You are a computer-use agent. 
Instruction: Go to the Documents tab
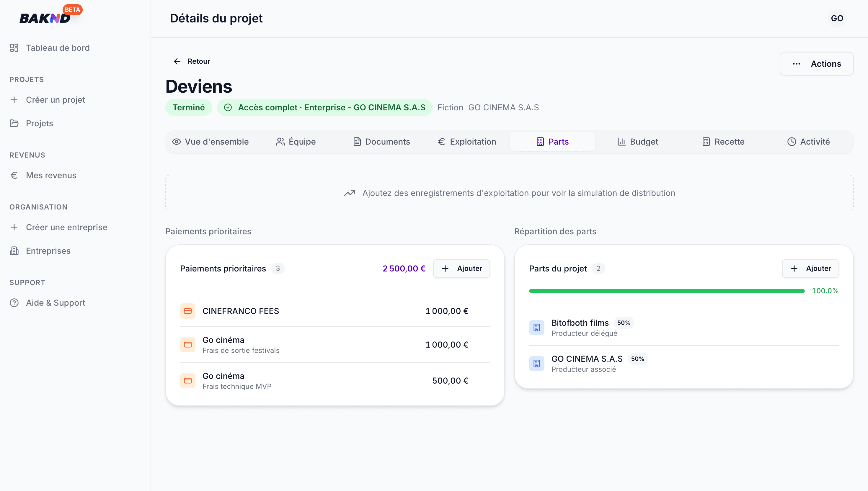pos(381,142)
